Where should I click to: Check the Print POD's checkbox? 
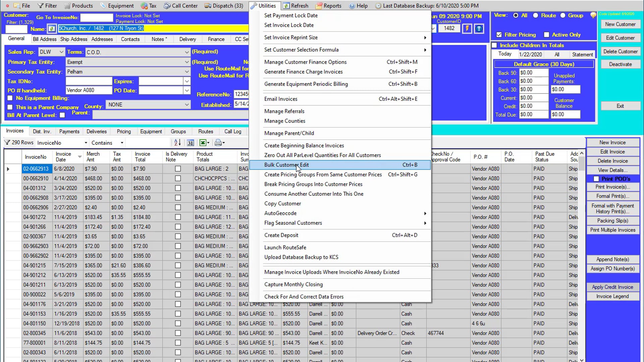pyautogui.click(x=596, y=179)
